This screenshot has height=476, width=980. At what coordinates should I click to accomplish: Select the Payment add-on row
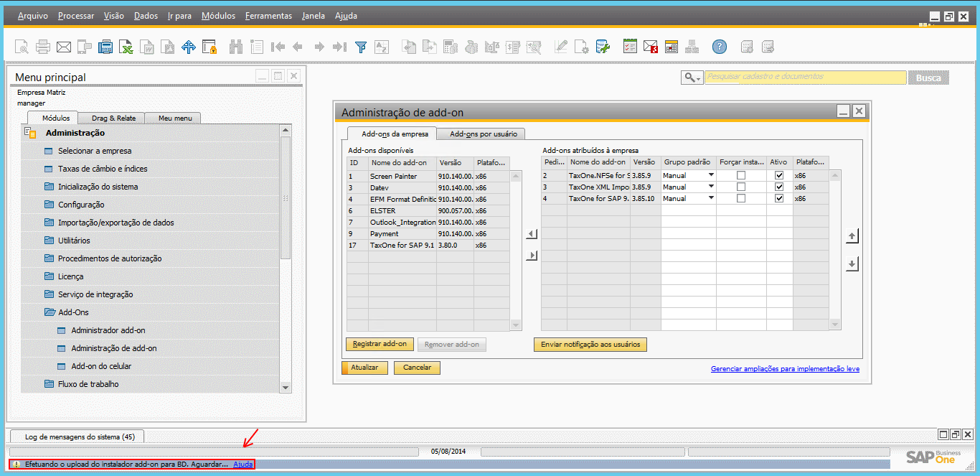pyautogui.click(x=428, y=233)
